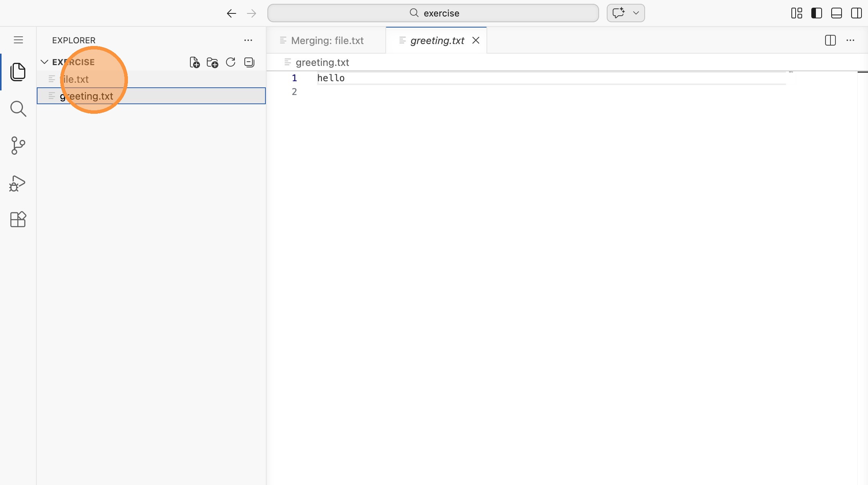
Task: Split the editor to the right
Action: (x=830, y=40)
